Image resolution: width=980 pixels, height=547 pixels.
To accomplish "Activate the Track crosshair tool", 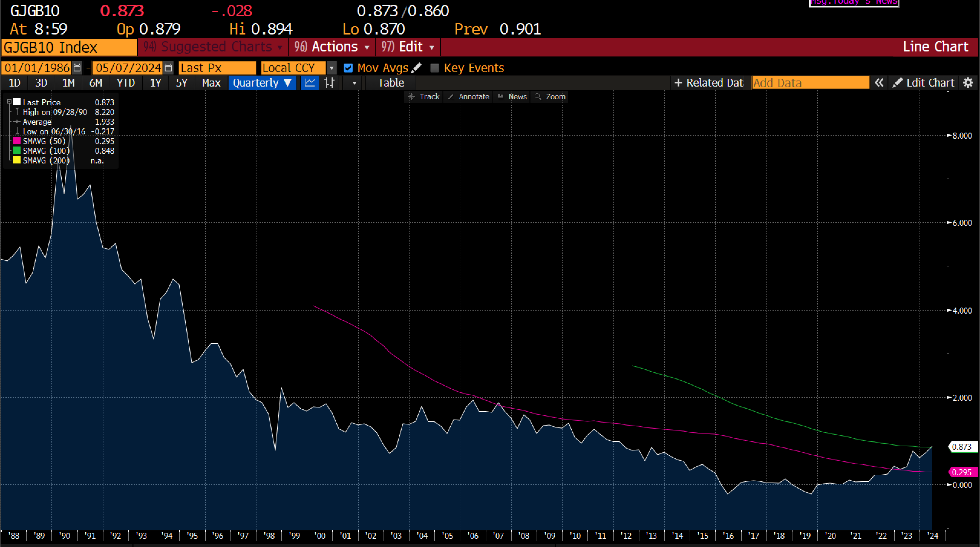I will [x=424, y=97].
